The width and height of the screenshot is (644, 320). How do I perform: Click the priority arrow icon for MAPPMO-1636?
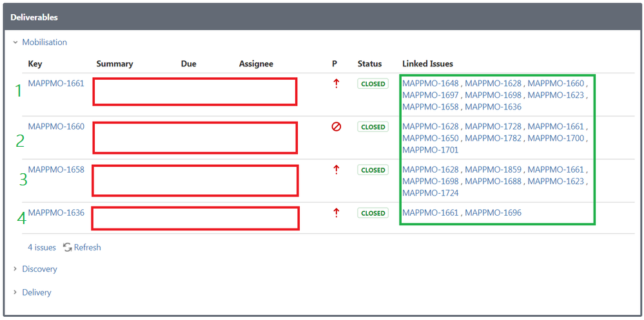[x=336, y=212]
